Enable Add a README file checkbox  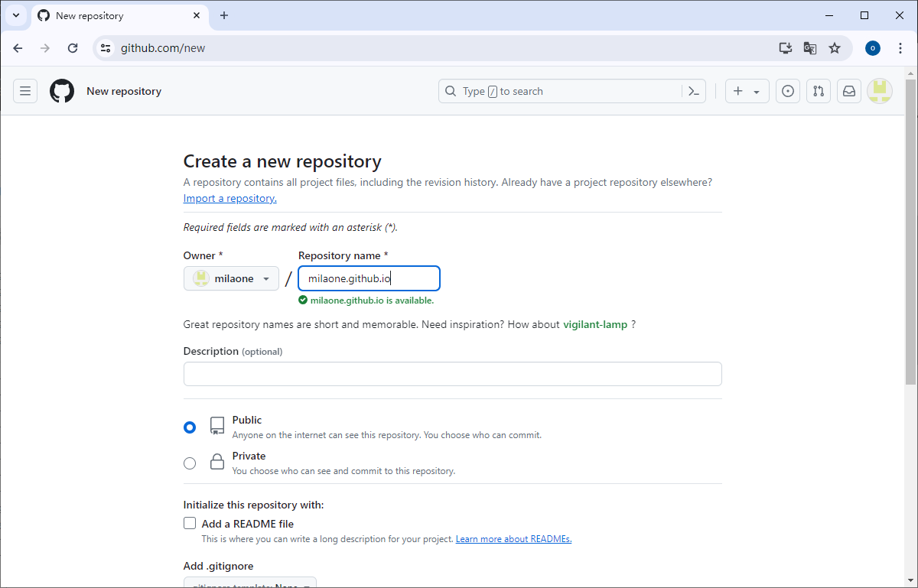pos(190,524)
